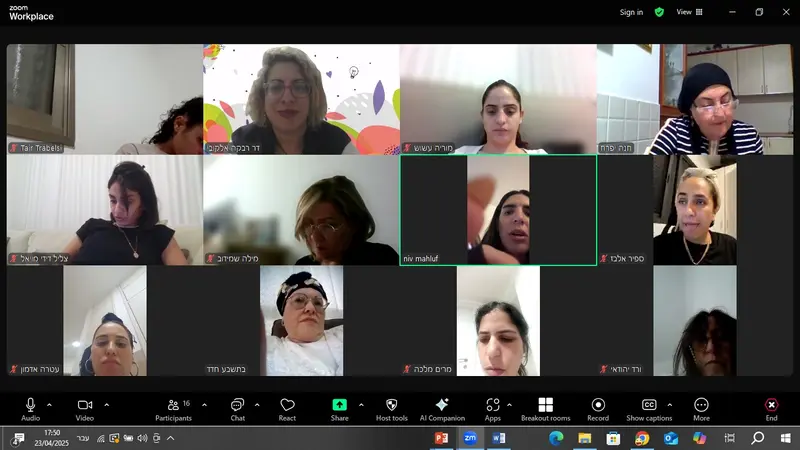The height and width of the screenshot is (450, 800).
Task: Start recording with Record button
Action: click(x=598, y=408)
